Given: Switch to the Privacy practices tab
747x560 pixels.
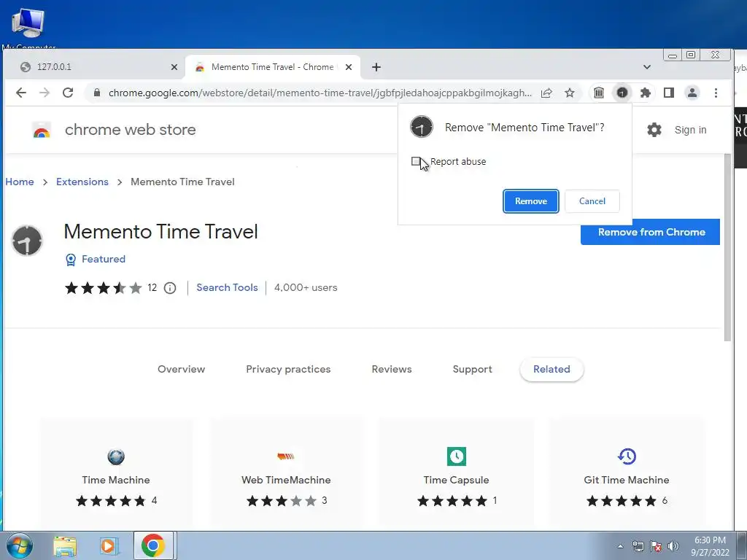Looking at the screenshot, I should coord(288,369).
